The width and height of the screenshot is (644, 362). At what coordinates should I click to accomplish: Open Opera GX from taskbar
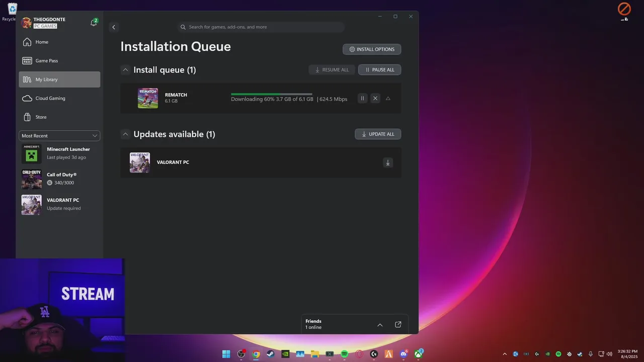tap(359, 354)
